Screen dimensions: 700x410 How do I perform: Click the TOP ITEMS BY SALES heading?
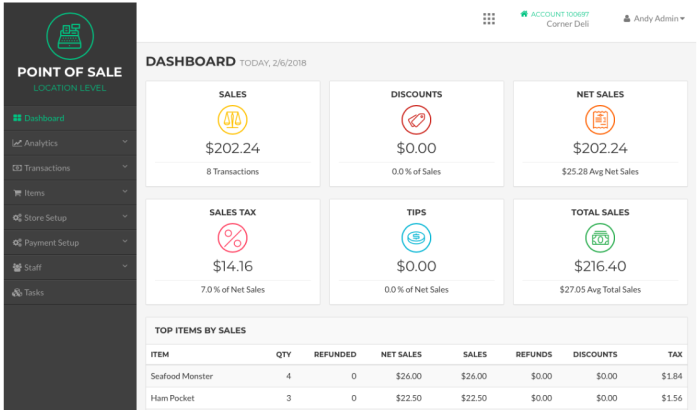tap(200, 331)
